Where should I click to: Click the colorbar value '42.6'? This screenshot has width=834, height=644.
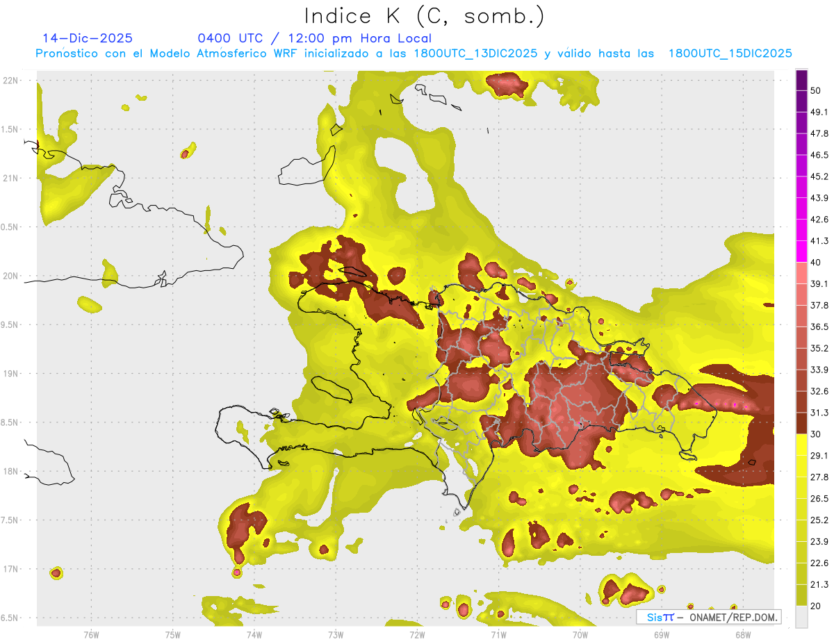(x=819, y=220)
